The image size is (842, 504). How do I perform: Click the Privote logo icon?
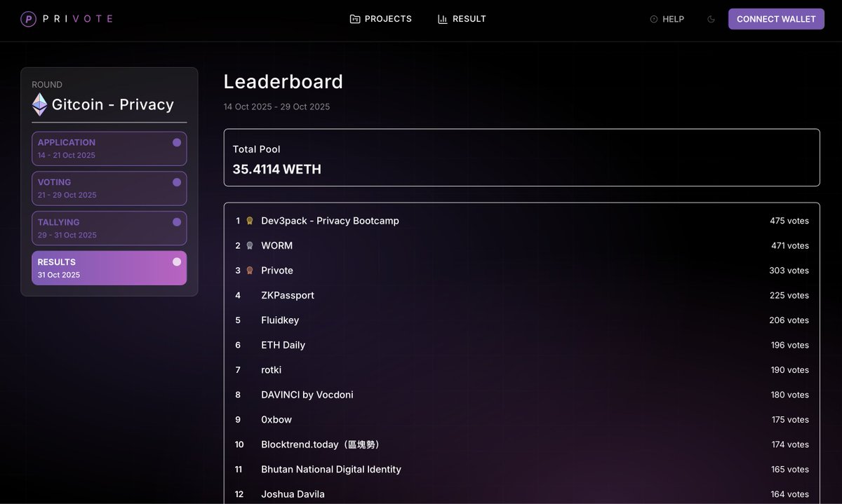point(29,19)
